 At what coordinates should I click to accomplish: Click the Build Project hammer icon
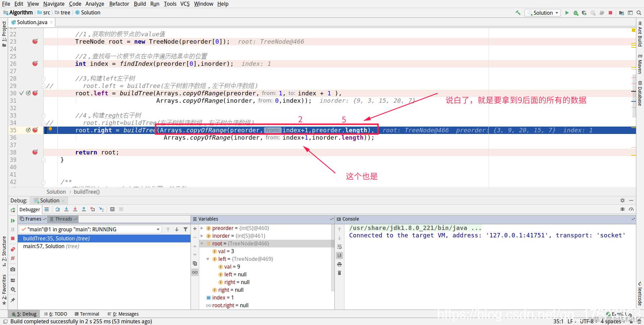[518, 13]
